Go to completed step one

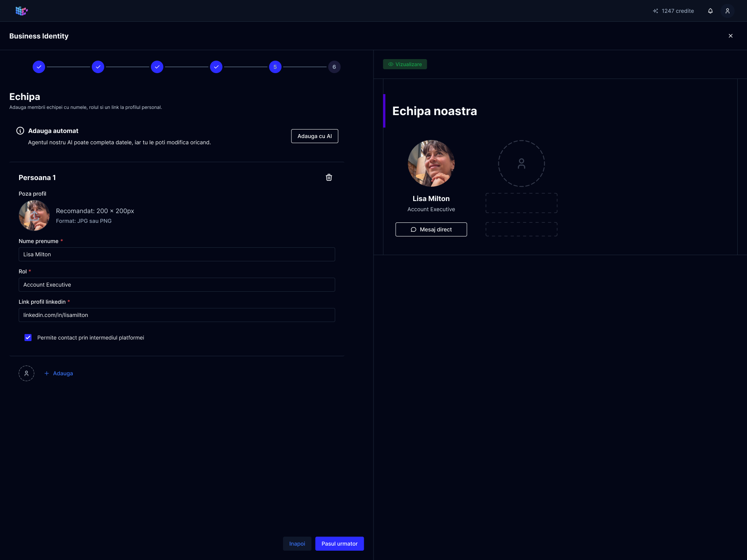click(39, 67)
